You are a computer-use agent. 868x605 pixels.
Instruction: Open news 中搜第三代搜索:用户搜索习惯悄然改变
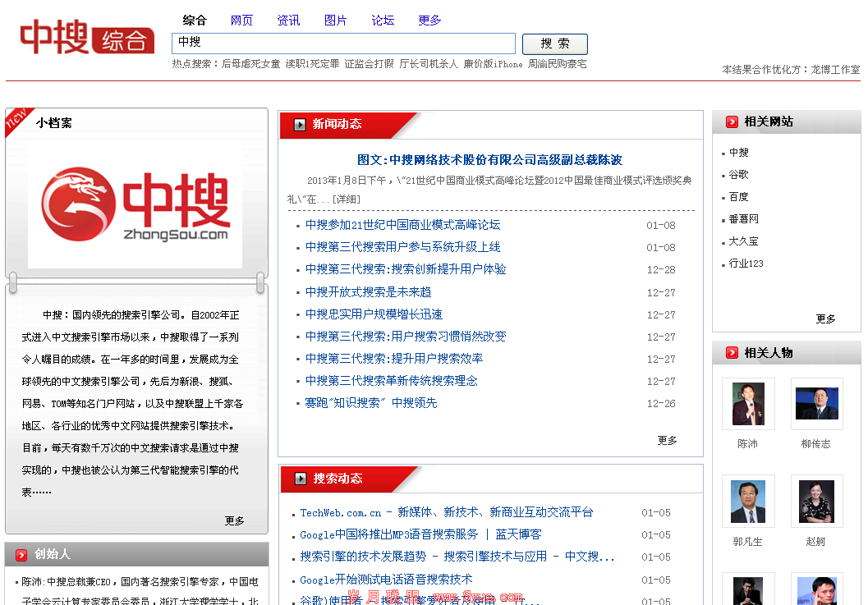(406, 337)
